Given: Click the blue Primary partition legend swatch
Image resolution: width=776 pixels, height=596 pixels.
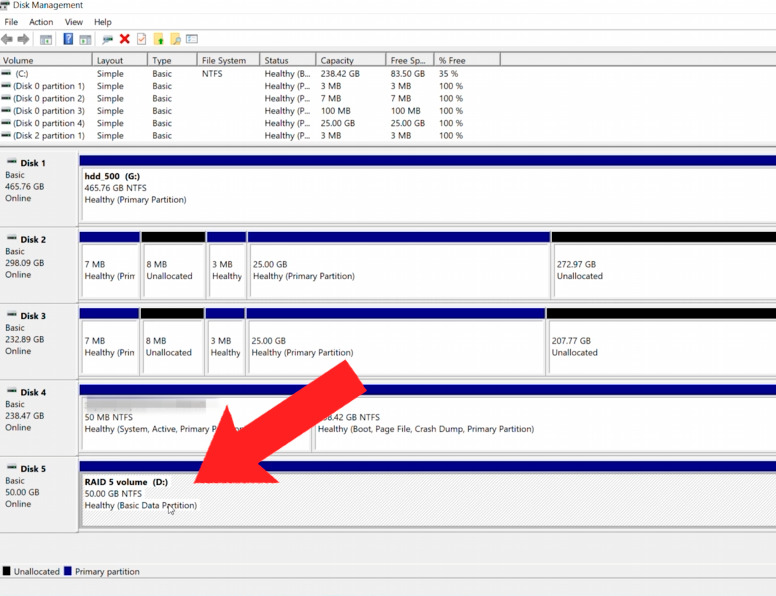Looking at the screenshot, I should (x=68, y=571).
